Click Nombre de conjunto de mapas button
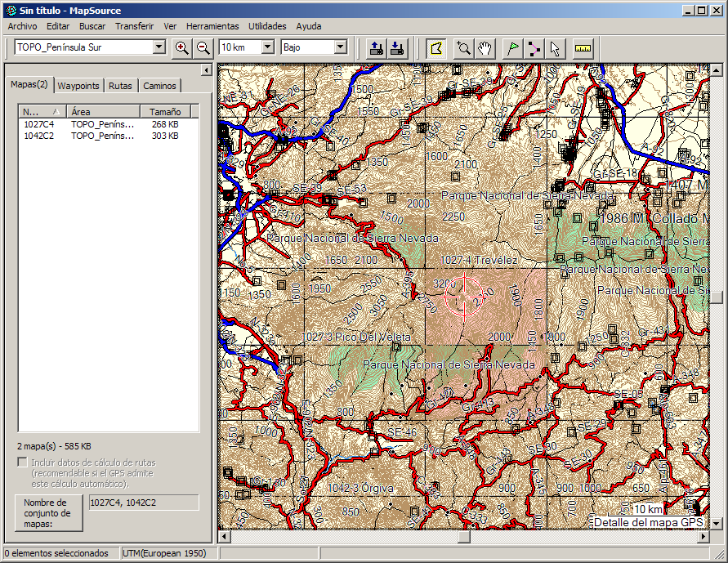Viewport: 728px width, 563px height. click(x=49, y=513)
